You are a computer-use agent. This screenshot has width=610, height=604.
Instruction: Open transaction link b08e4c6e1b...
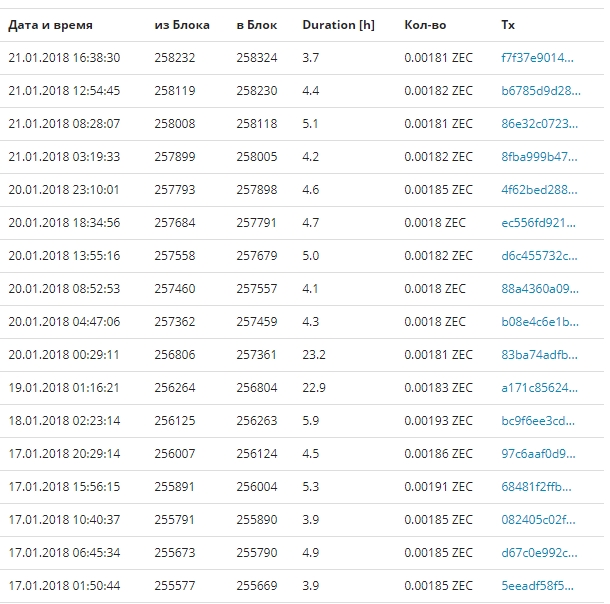click(x=540, y=322)
